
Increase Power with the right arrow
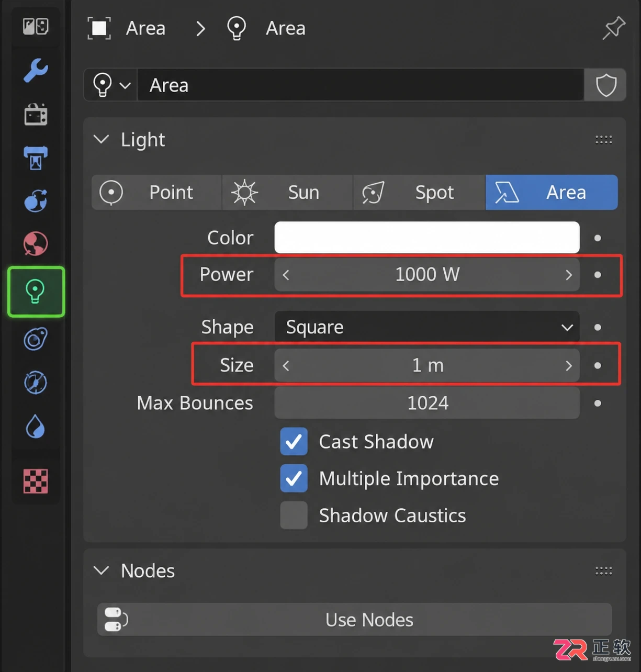click(569, 275)
